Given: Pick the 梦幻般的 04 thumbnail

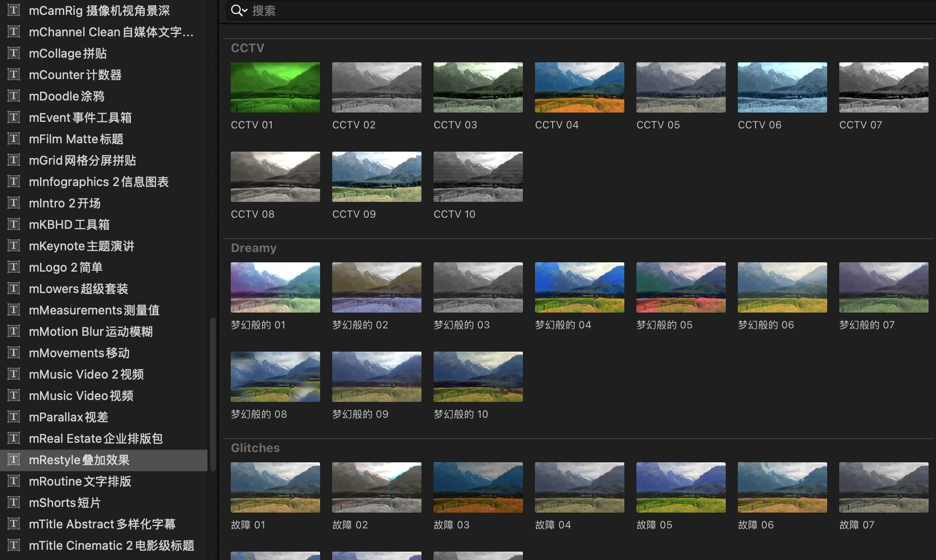Looking at the screenshot, I should pyautogui.click(x=580, y=287).
